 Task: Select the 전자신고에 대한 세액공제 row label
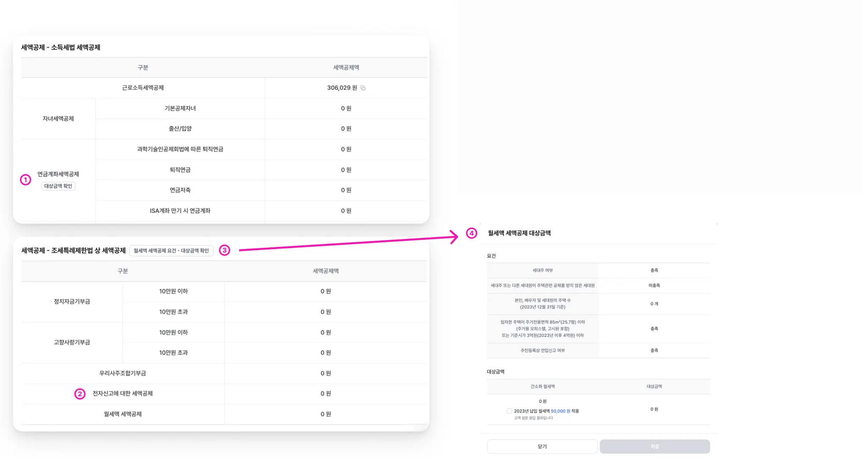coord(122,394)
